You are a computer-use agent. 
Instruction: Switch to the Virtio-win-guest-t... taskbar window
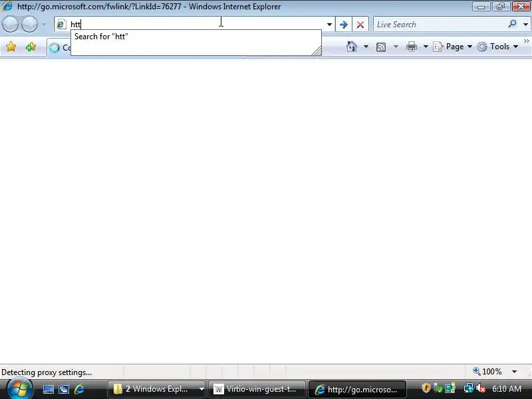pyautogui.click(x=257, y=389)
